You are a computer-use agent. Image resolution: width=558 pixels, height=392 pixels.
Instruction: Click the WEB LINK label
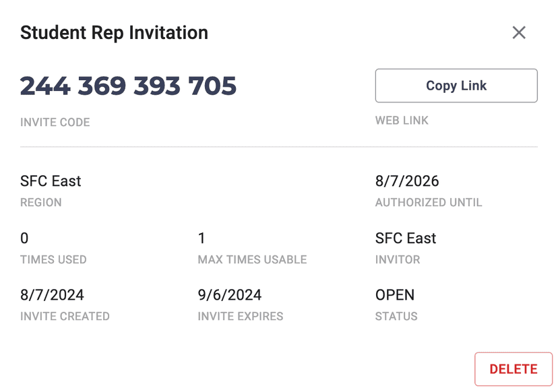pyautogui.click(x=402, y=121)
